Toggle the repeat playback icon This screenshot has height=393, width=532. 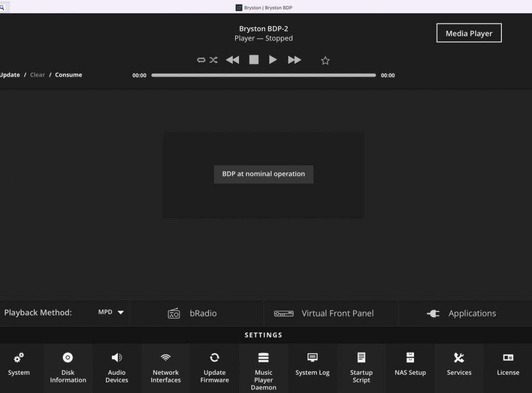pos(201,60)
